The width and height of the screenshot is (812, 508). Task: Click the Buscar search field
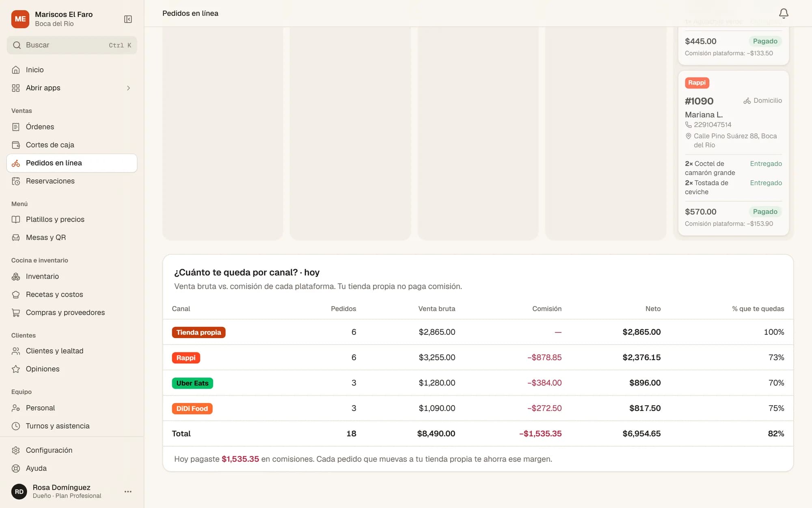click(x=72, y=45)
